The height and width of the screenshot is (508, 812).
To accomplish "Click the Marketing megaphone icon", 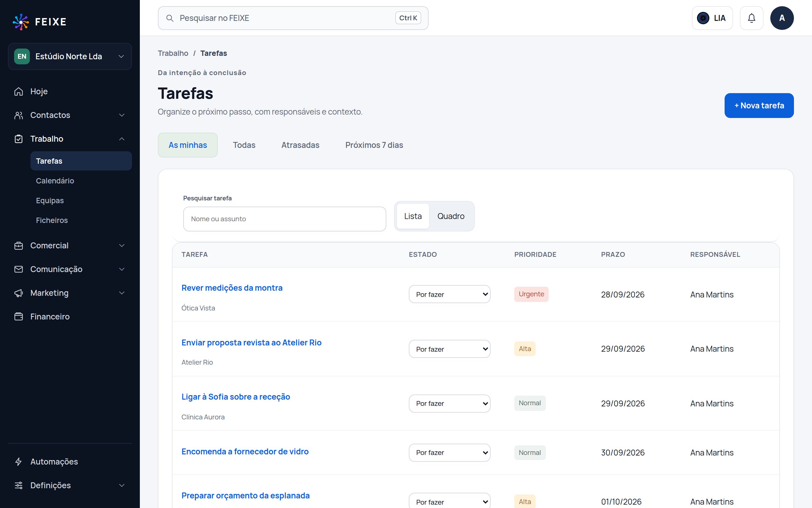I will (x=19, y=293).
